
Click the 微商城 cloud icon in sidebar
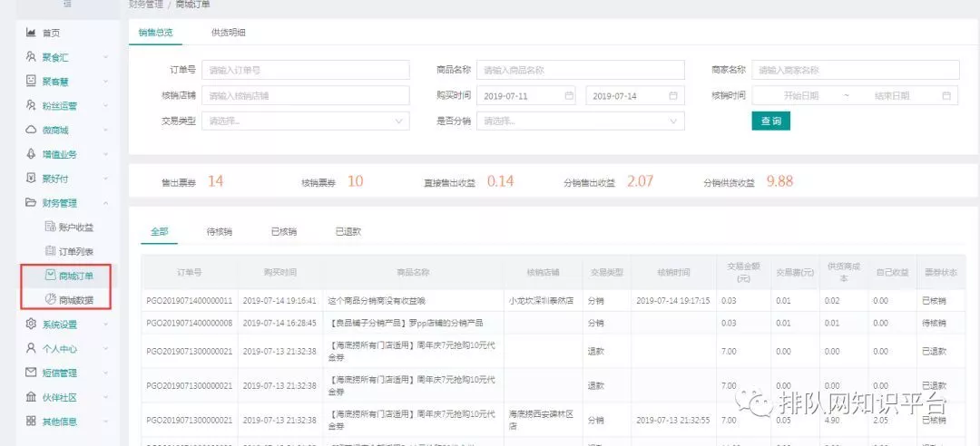pos(31,130)
